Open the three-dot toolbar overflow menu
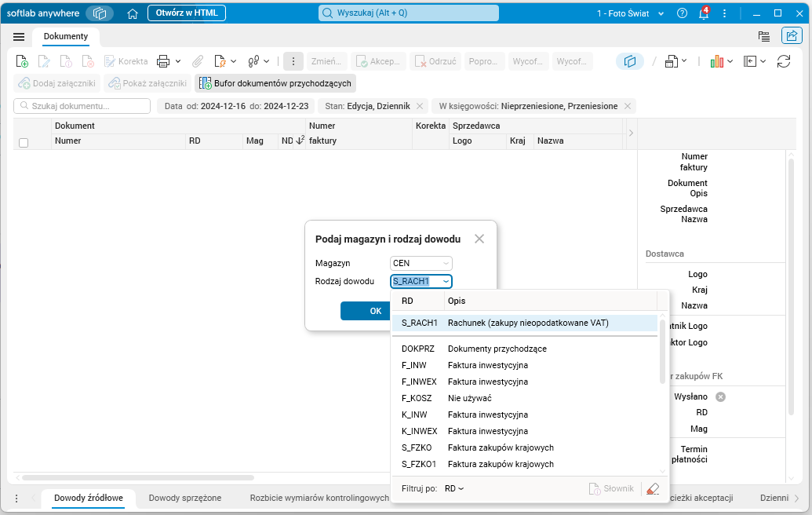812x515 pixels. [293, 61]
